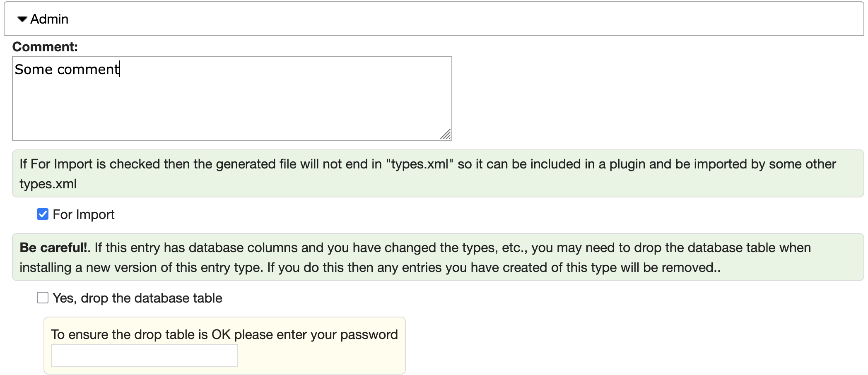Uncheck the For Import checkbox
Image resolution: width=868 pixels, height=375 pixels.
point(43,214)
